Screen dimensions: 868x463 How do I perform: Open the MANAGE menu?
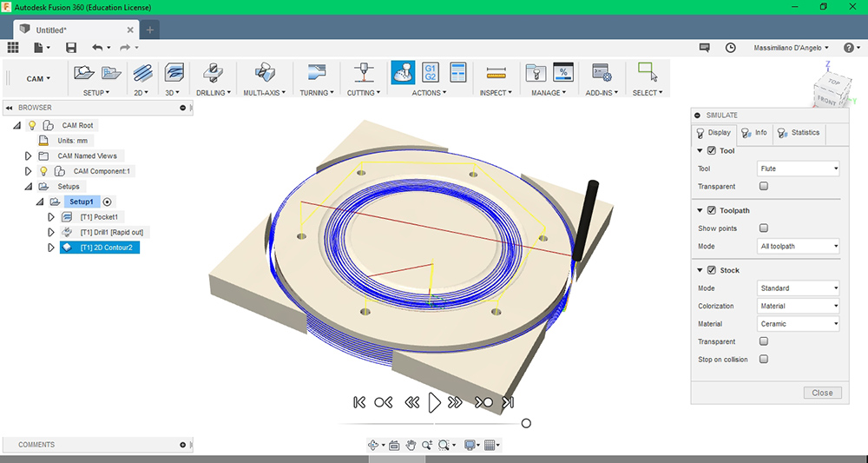pyautogui.click(x=549, y=93)
